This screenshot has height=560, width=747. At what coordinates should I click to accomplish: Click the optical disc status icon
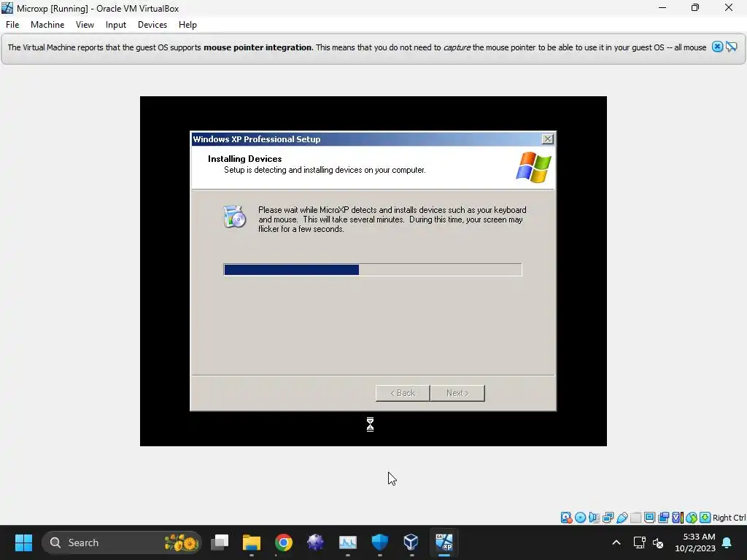pos(580,518)
